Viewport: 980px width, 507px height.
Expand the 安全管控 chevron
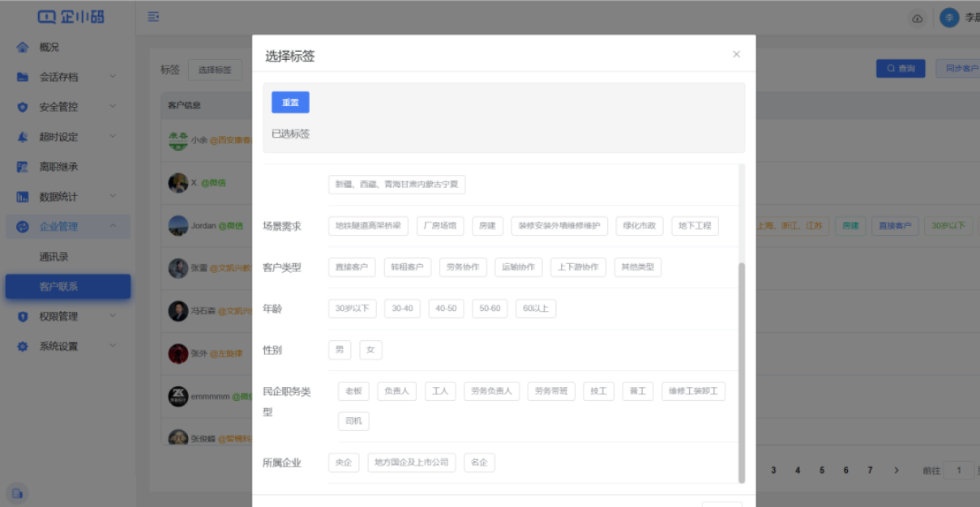pyautogui.click(x=113, y=106)
